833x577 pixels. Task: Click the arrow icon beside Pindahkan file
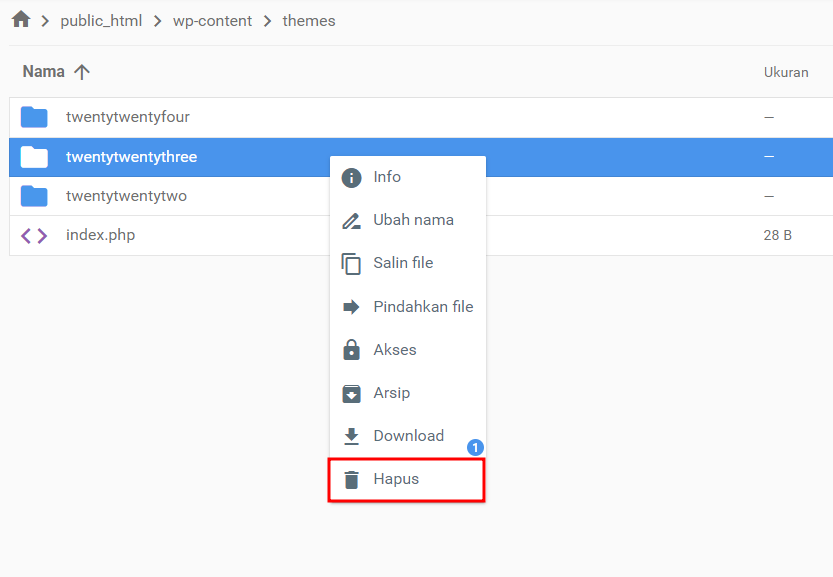click(351, 306)
